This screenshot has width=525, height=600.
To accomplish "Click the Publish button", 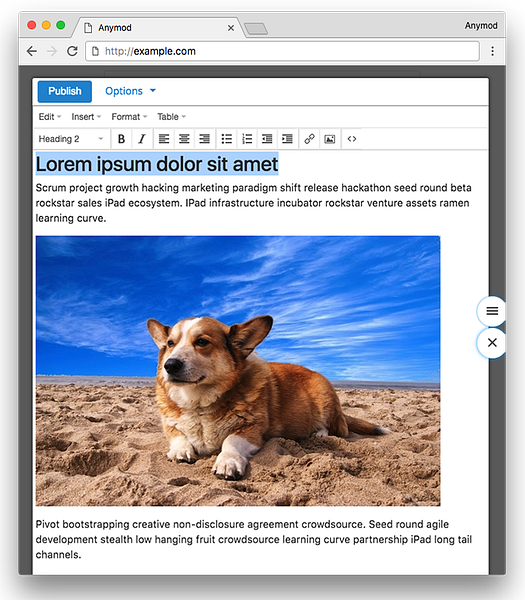I will pos(65,91).
